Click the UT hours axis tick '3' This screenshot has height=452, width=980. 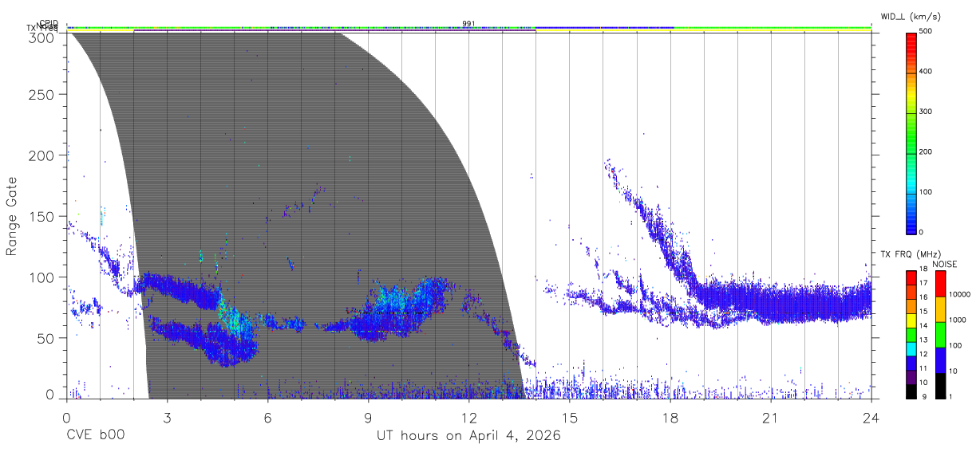pos(167,418)
